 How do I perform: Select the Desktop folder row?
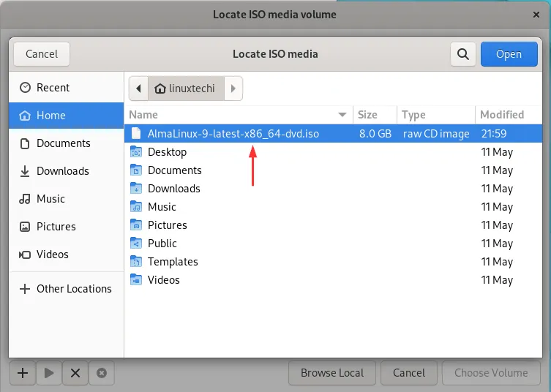(333, 152)
